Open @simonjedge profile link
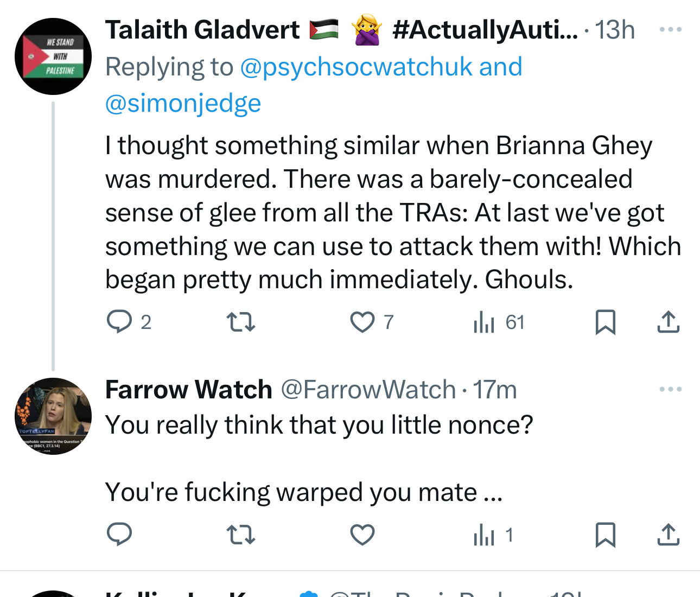The width and height of the screenshot is (700, 597). click(x=183, y=103)
